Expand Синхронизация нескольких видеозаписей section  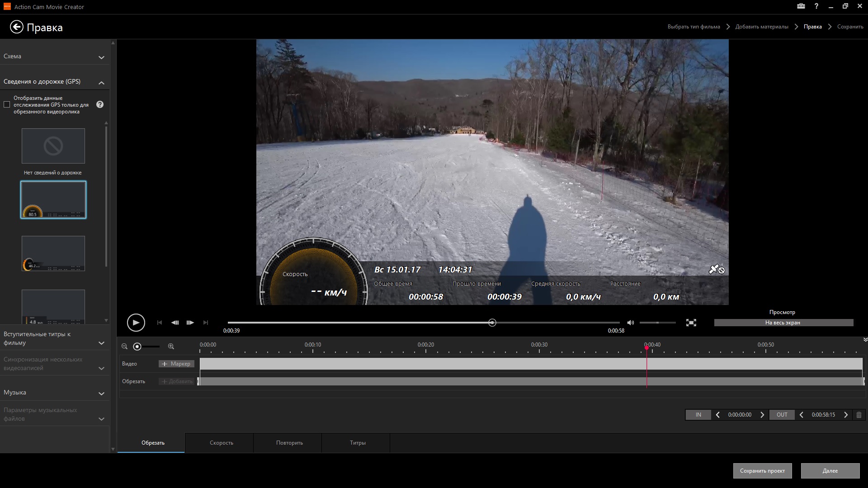pos(55,364)
